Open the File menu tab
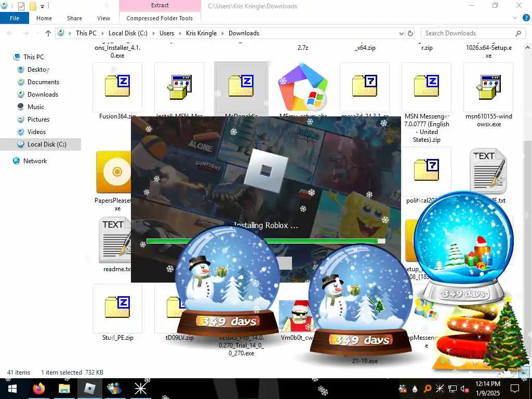 [15, 18]
